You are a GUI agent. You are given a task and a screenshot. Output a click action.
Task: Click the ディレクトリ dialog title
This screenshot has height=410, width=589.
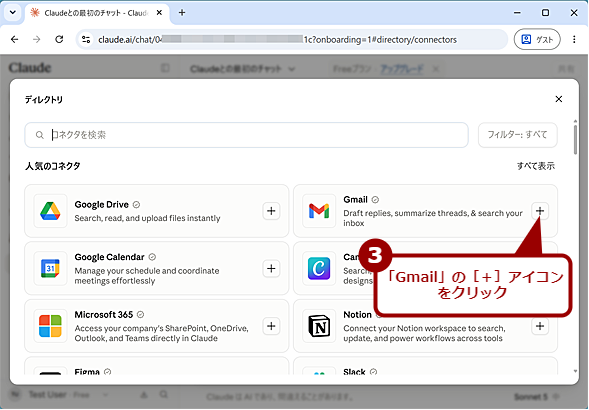pos(44,100)
